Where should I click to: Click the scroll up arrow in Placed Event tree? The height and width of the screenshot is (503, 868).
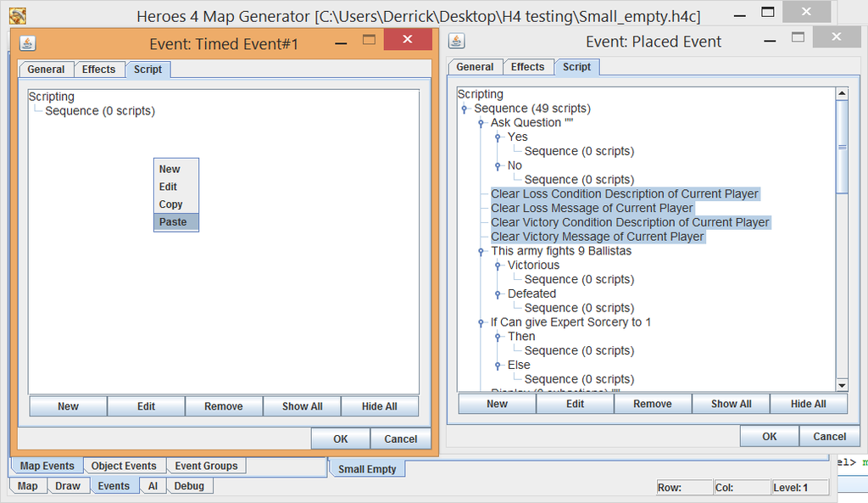pyautogui.click(x=842, y=93)
